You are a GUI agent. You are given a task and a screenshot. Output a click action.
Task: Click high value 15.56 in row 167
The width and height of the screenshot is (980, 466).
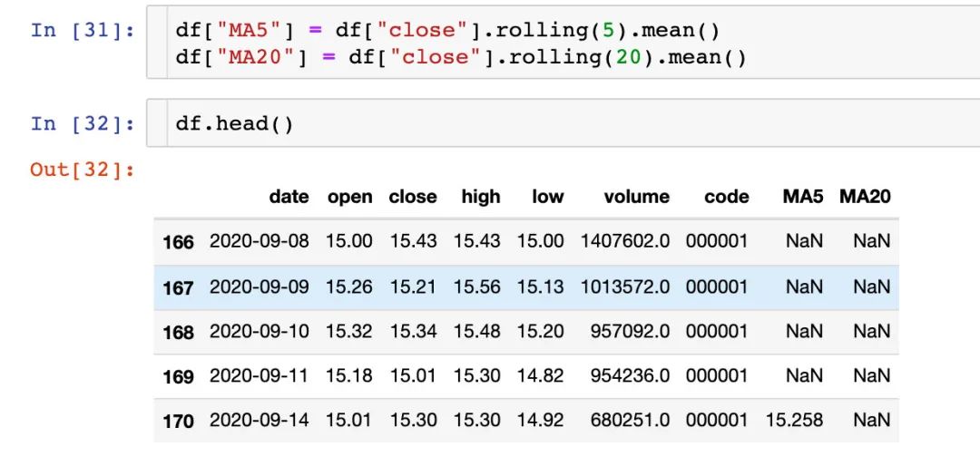[477, 286]
